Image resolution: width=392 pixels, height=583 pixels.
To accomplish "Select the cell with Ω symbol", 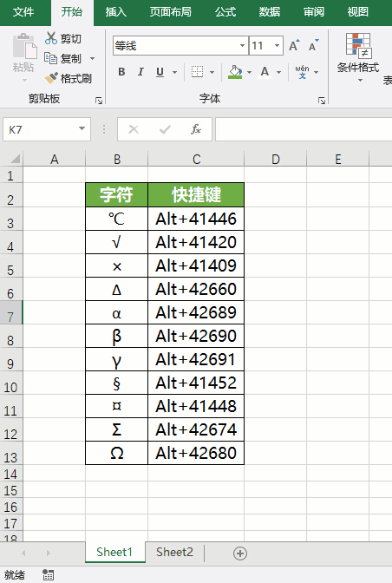I will pyautogui.click(x=117, y=453).
